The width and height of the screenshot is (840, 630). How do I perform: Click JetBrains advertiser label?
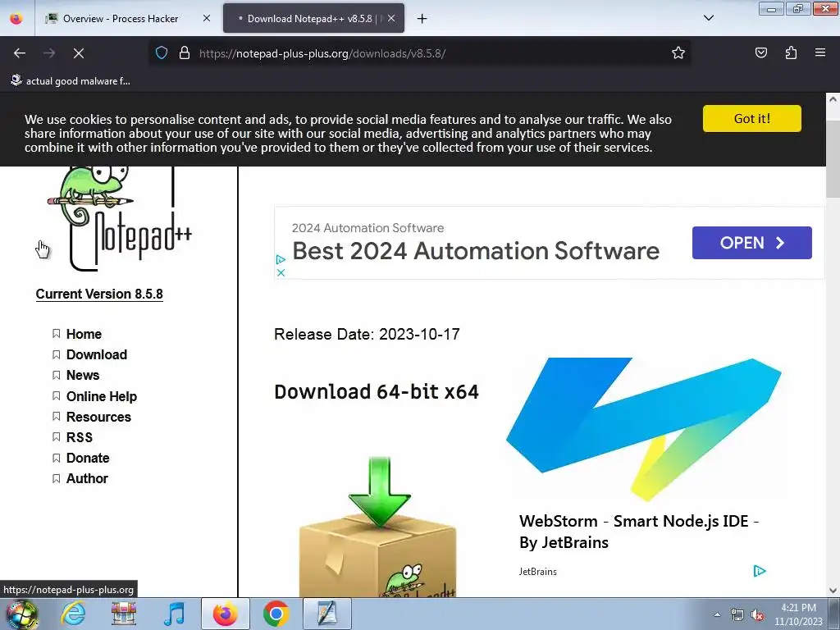(x=537, y=572)
